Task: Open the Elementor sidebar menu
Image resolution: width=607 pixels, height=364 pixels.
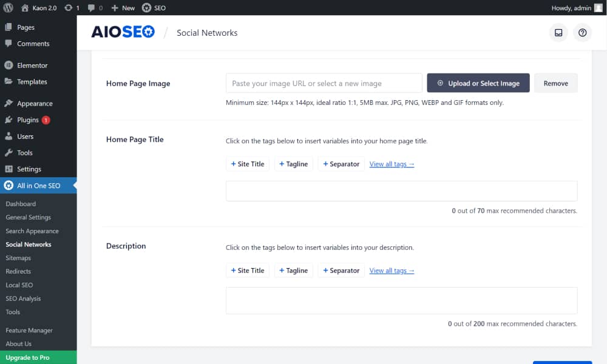Action: [x=32, y=66]
